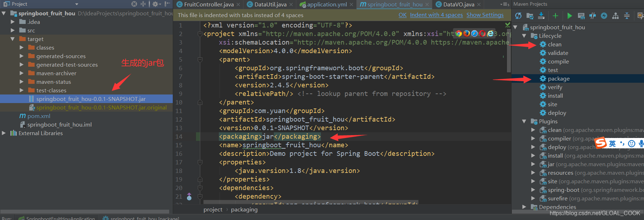The height and width of the screenshot is (220, 644).
Task: Toggle Sogou English/Chinese 英 mode
Action: (613, 143)
